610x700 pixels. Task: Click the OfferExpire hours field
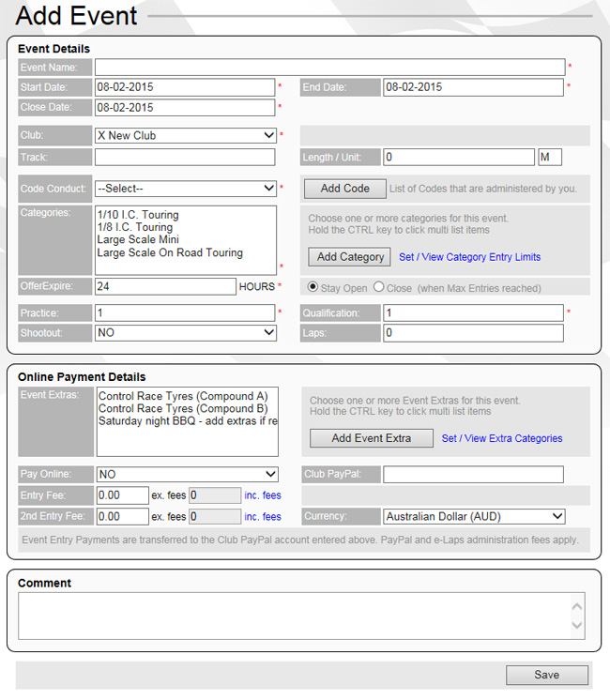(x=165, y=286)
